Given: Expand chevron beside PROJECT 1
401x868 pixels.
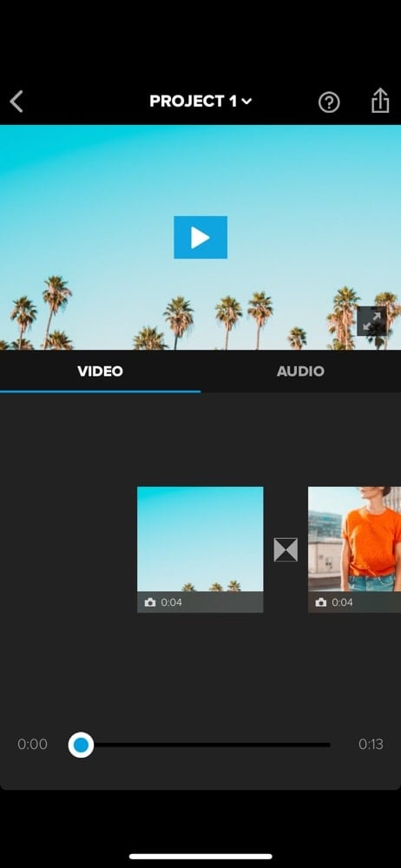Looking at the screenshot, I should [x=247, y=102].
